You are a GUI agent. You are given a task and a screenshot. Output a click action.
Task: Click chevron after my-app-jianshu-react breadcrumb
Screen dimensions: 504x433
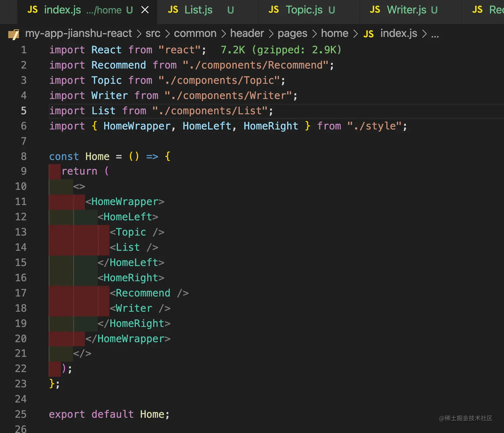[139, 34]
